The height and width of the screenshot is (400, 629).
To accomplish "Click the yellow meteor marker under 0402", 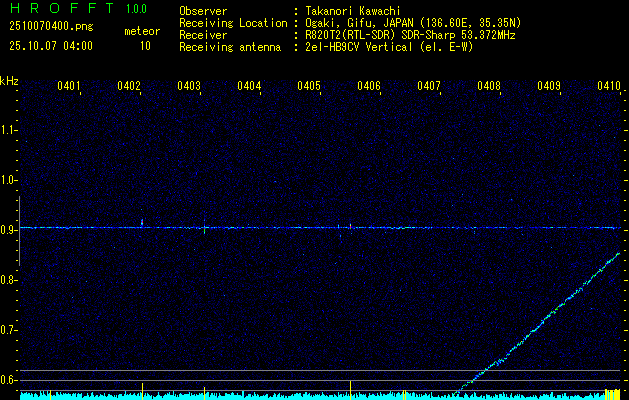I will coord(142,391).
